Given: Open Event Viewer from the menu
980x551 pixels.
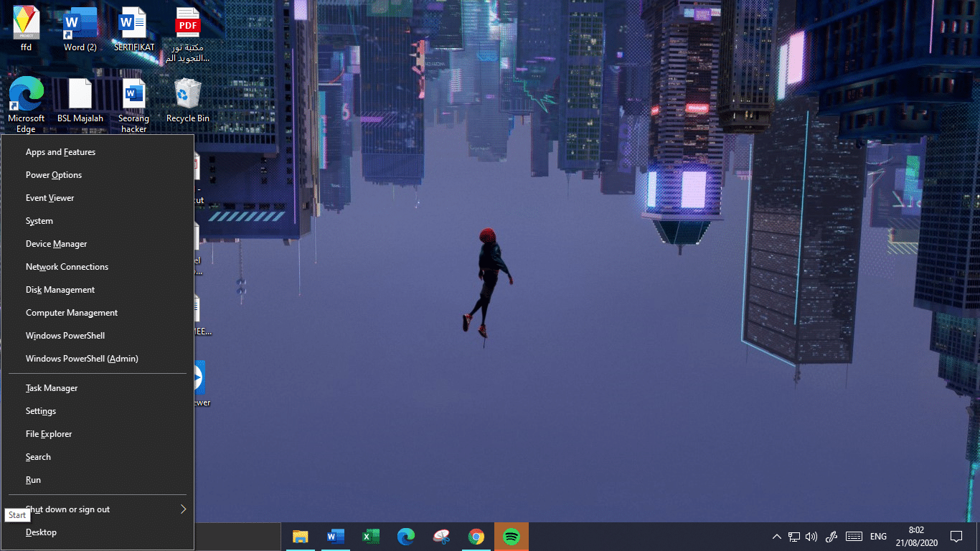Looking at the screenshot, I should point(50,197).
